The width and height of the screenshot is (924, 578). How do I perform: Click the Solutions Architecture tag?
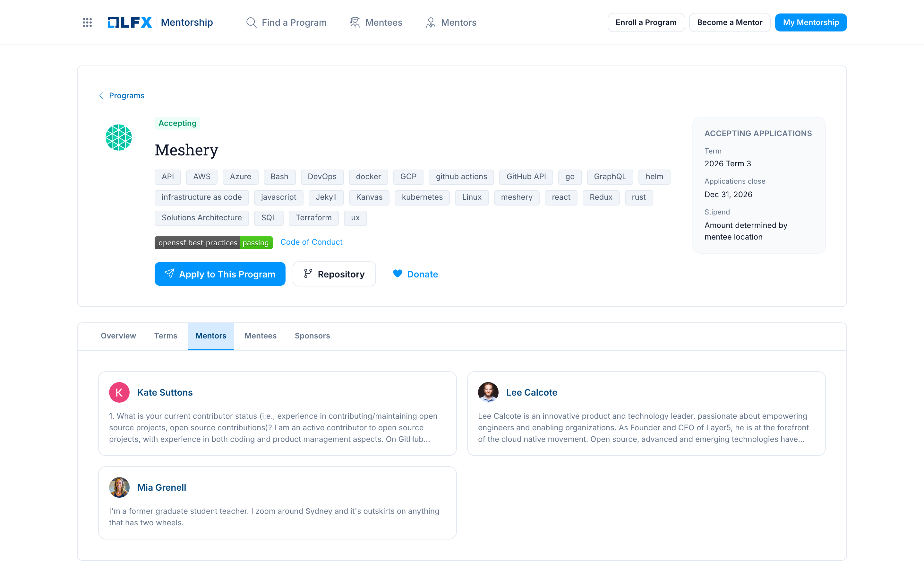[201, 218]
